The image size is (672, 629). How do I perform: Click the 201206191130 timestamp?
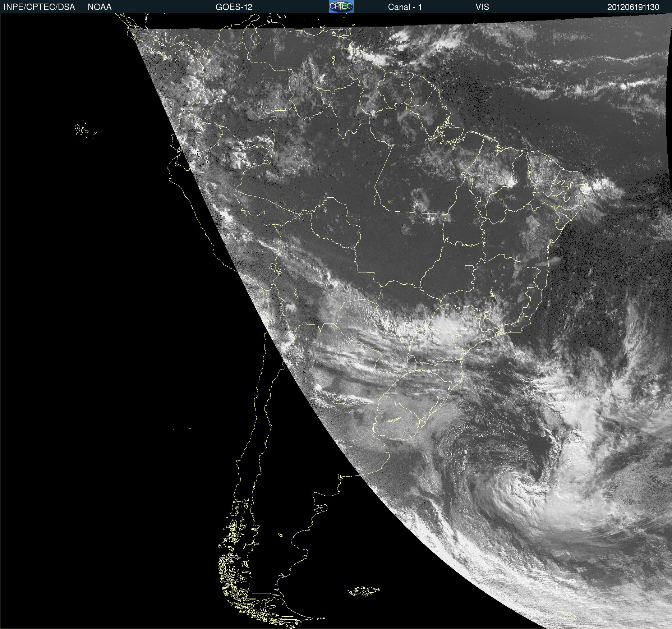click(x=633, y=7)
